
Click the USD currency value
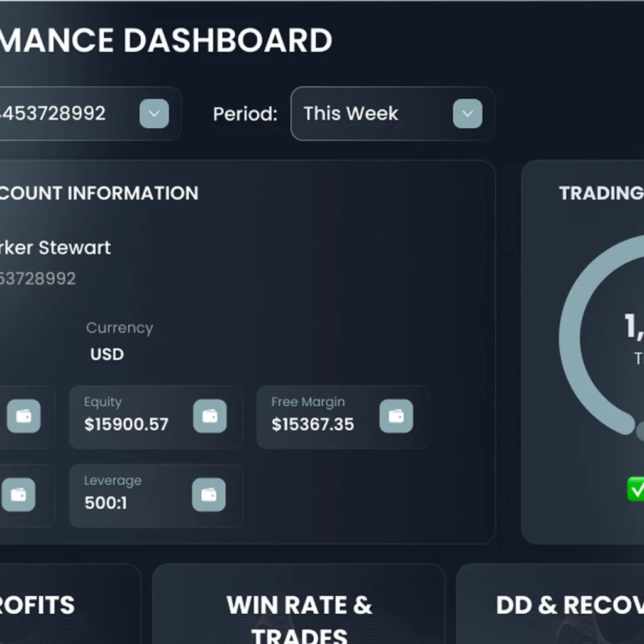(x=107, y=355)
